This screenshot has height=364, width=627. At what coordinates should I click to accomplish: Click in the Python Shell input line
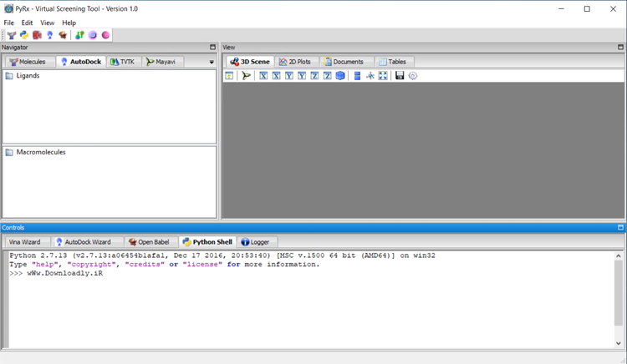[x=251, y=274]
